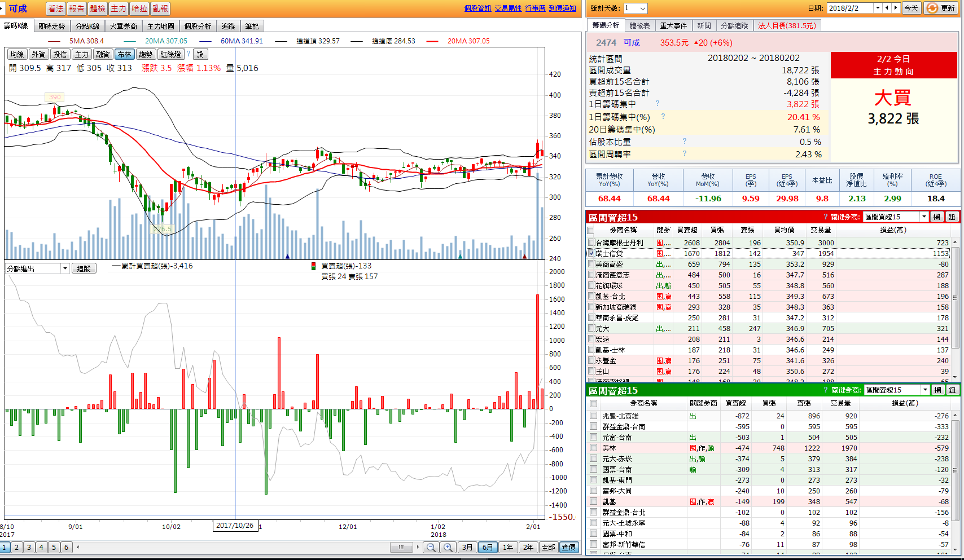Check the 兆豐-北高雄 broker checkbox
The width and height of the screenshot is (964, 560).
click(593, 416)
